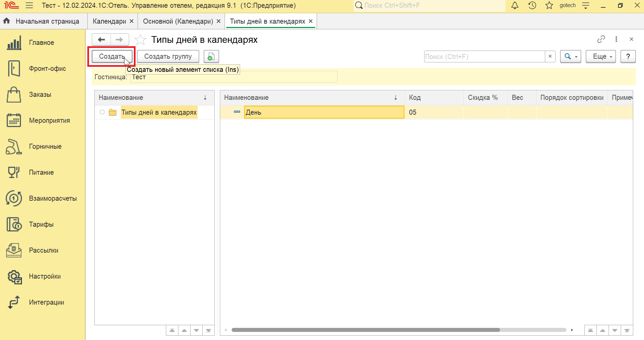Switch to Основной (Календари) tab

tap(178, 21)
